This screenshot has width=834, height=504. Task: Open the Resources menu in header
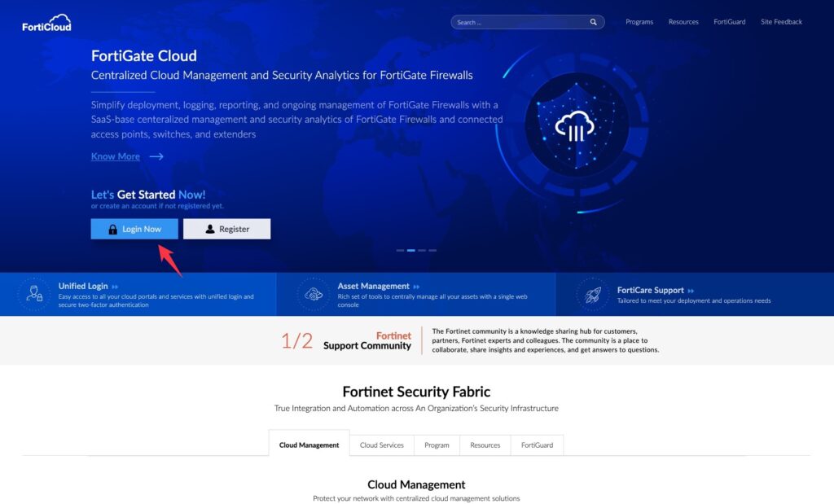(683, 22)
